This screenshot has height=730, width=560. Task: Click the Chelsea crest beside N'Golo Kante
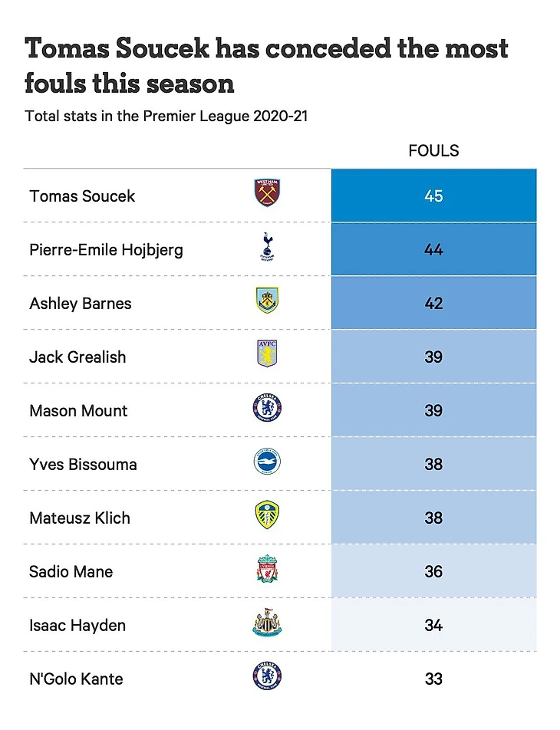coord(267,678)
